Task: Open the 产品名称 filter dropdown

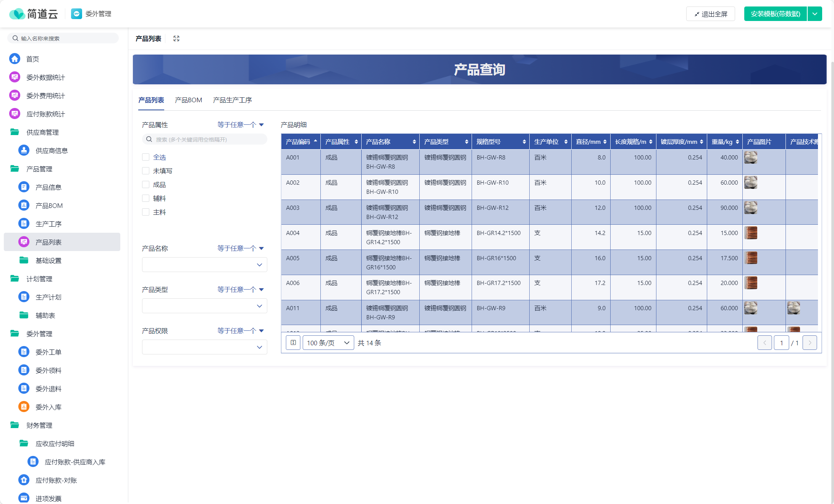Action: (x=204, y=265)
